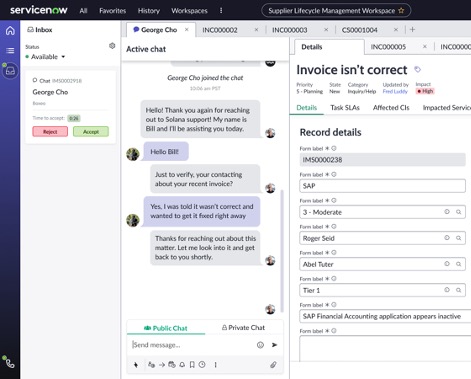Viewport: 471px width, 379px height.
Task: Switch to the Private Chat tab
Action: tap(243, 328)
